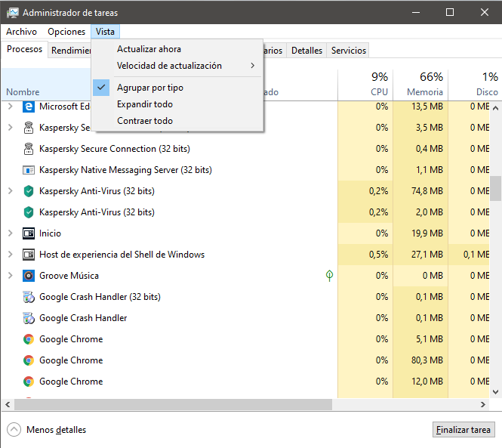Click the Kaspersky Secure Connection icon

tap(29, 149)
